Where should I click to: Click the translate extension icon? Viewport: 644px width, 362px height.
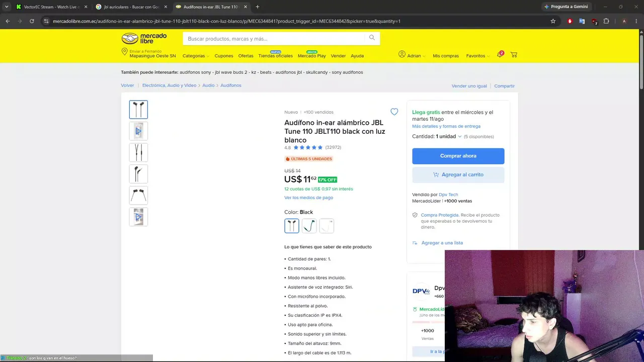(582, 21)
